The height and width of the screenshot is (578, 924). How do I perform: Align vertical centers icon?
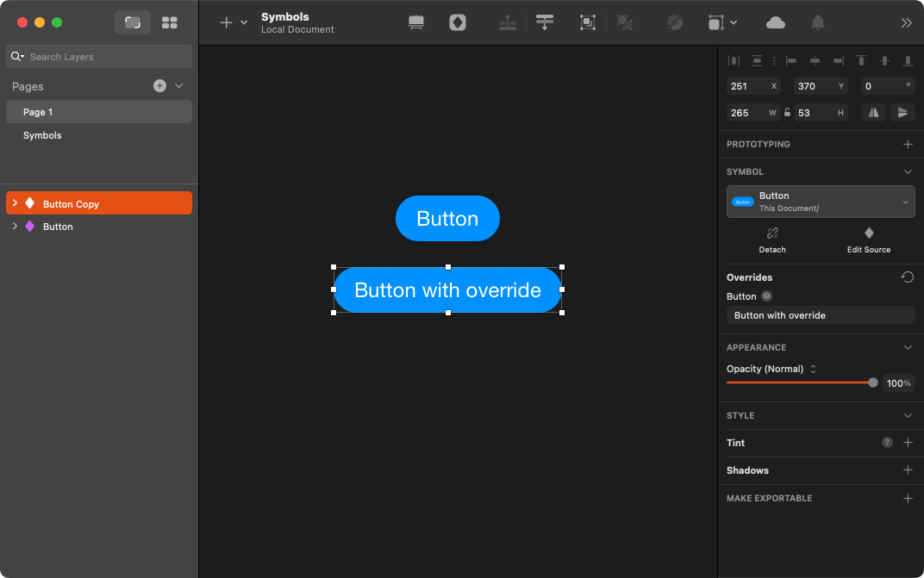click(884, 60)
